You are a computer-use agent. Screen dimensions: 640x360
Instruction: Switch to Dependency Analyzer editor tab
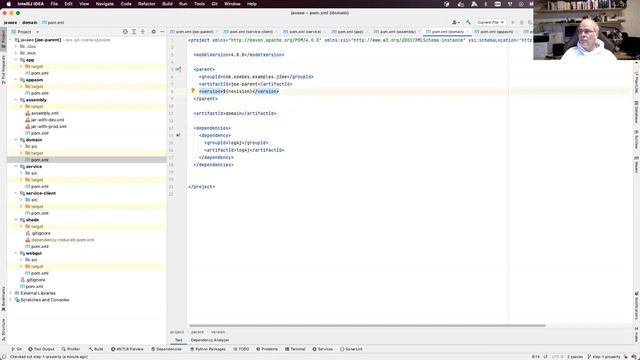[x=210, y=340]
